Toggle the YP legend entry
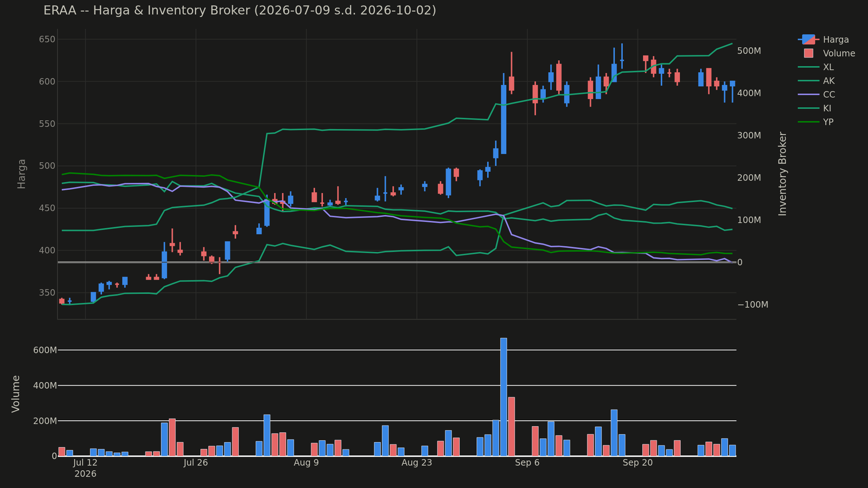Screen dimensions: 868x488 pyautogui.click(x=816, y=122)
